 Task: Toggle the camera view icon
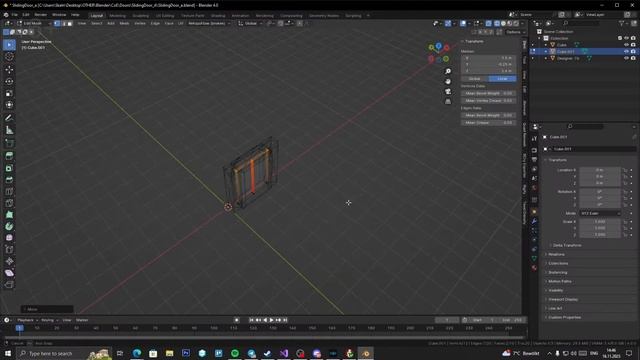click(448, 91)
